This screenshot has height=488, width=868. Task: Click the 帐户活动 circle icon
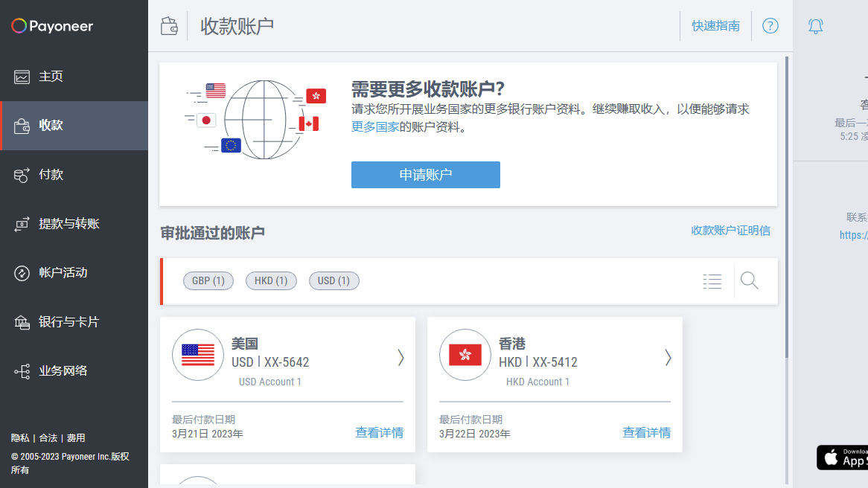pos(22,273)
